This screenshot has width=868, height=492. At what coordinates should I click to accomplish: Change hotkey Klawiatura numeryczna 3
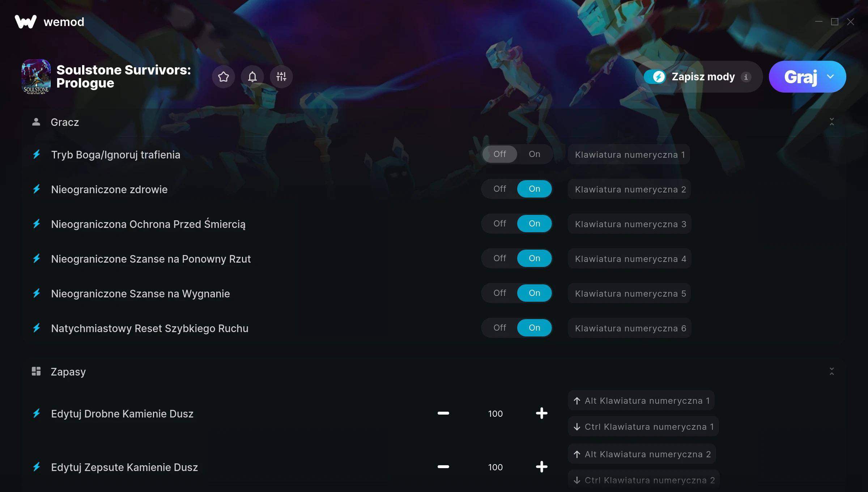point(630,224)
